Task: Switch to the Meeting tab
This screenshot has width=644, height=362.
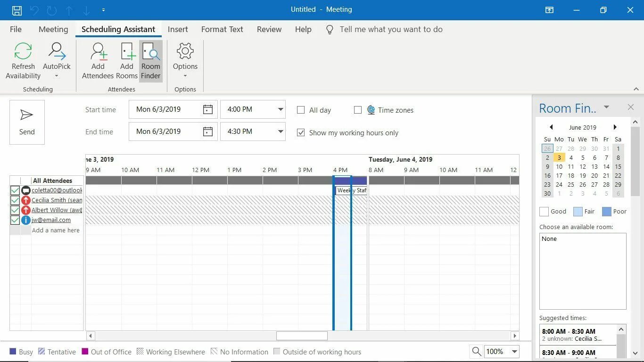Action: tap(53, 29)
